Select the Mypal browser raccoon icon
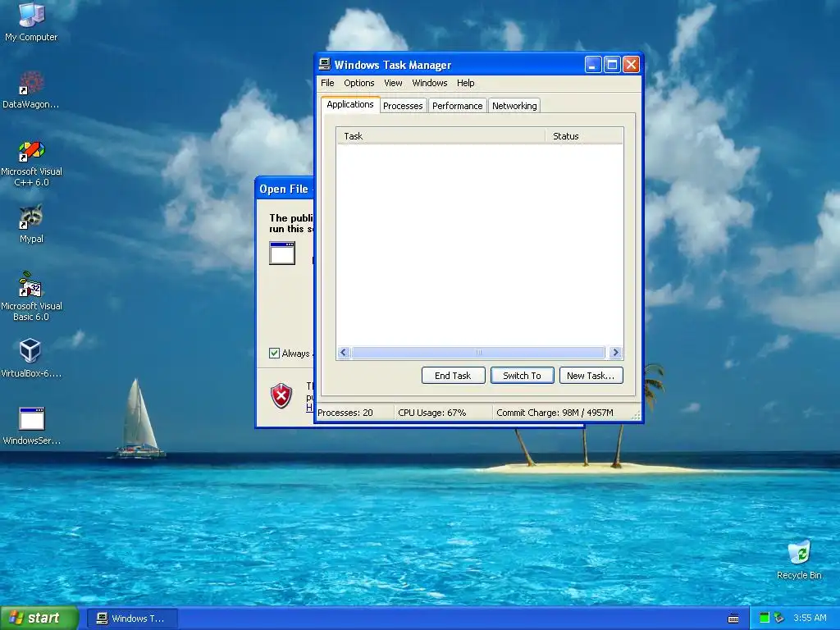The height and width of the screenshot is (630, 840). [31, 224]
